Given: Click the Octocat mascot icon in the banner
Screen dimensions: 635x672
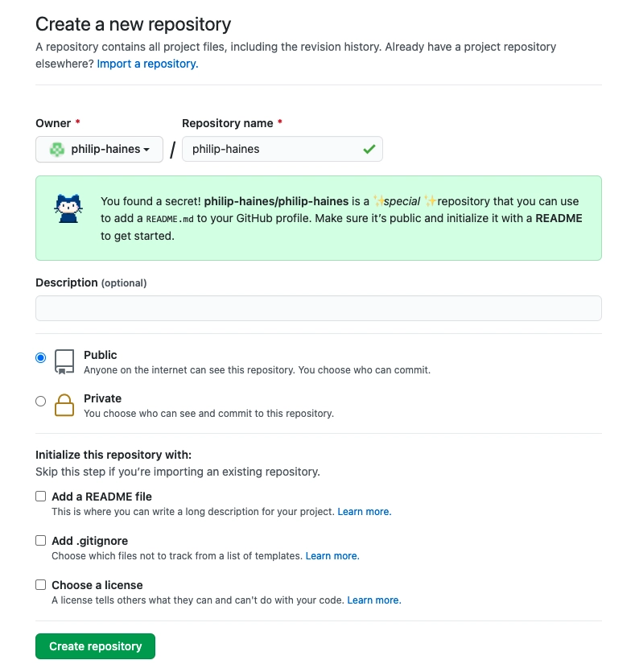Looking at the screenshot, I should 68,208.
